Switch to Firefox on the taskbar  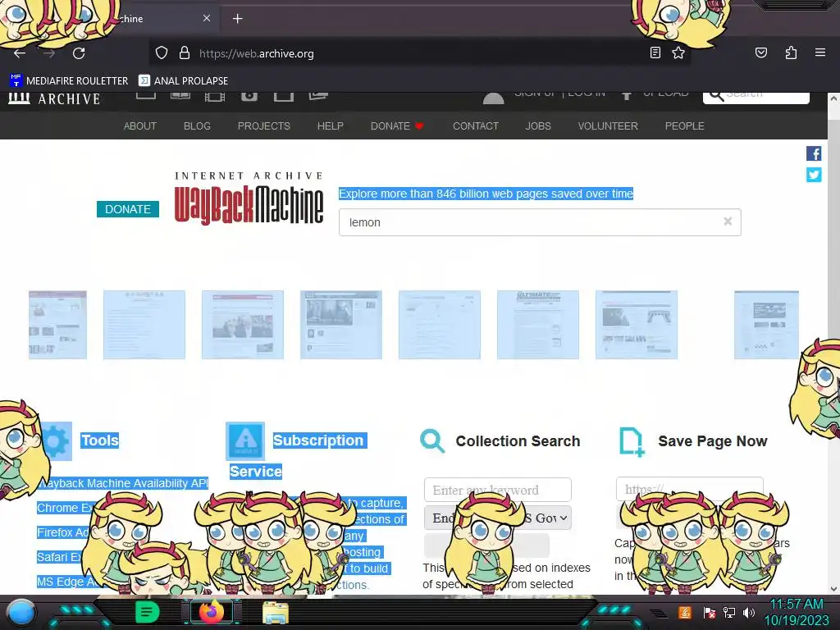[x=212, y=612]
